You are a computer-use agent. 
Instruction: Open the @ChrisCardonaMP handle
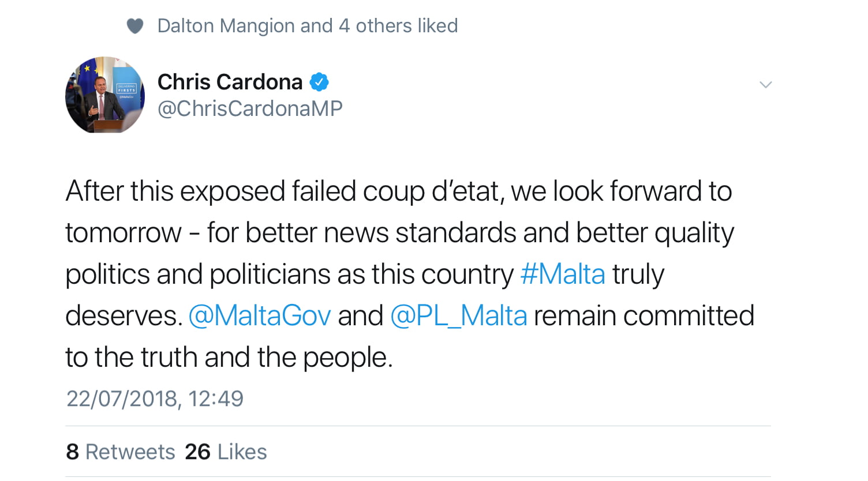tap(250, 108)
